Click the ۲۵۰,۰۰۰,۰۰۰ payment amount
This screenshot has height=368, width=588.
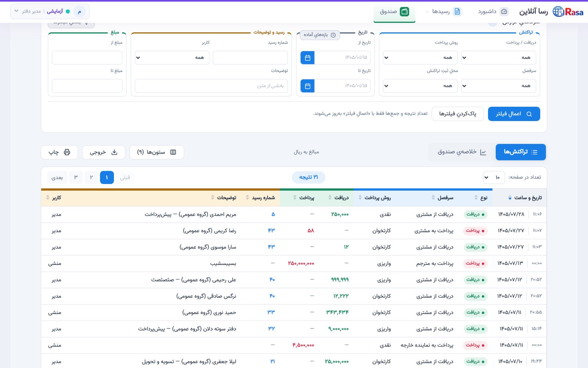(x=301, y=263)
